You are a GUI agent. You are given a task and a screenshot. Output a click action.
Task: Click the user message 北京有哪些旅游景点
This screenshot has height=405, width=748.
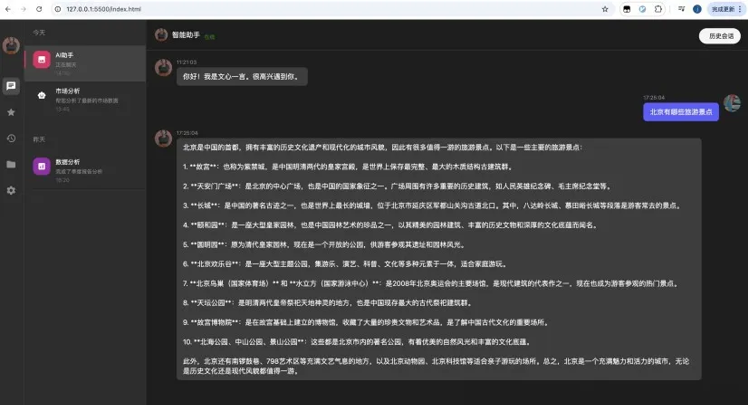coord(680,112)
